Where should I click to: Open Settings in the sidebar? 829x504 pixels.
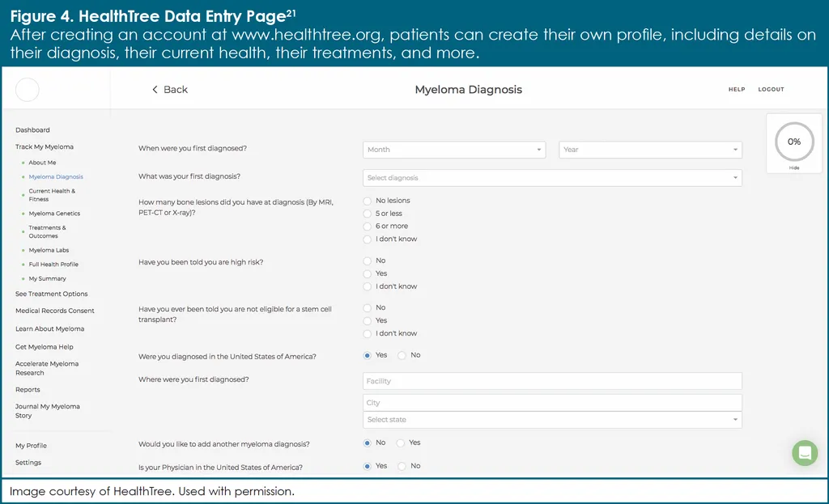(28, 463)
